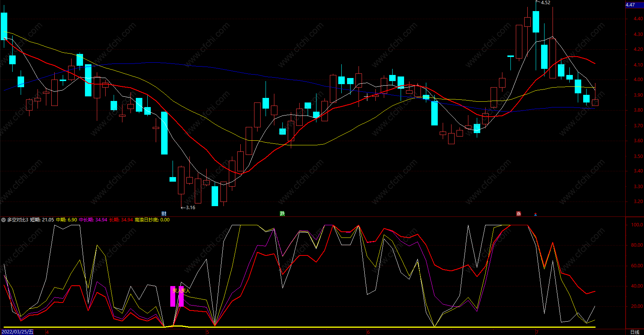Click the 3.16 low price annotation

(x=190, y=208)
